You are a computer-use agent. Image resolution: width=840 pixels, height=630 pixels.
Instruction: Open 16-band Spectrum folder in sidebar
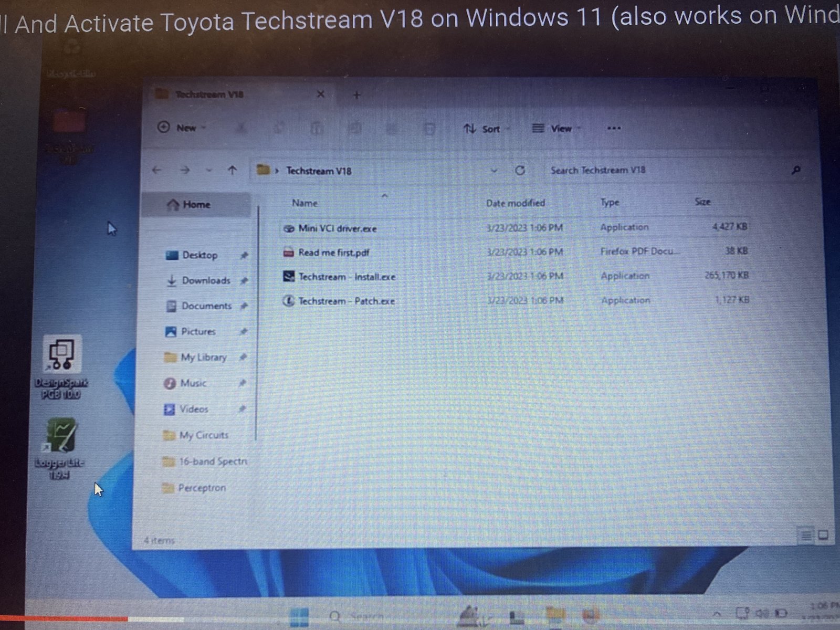[213, 461]
